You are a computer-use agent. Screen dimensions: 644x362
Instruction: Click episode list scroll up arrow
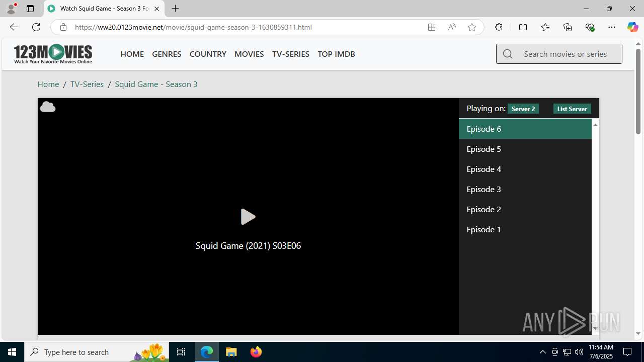point(595,124)
